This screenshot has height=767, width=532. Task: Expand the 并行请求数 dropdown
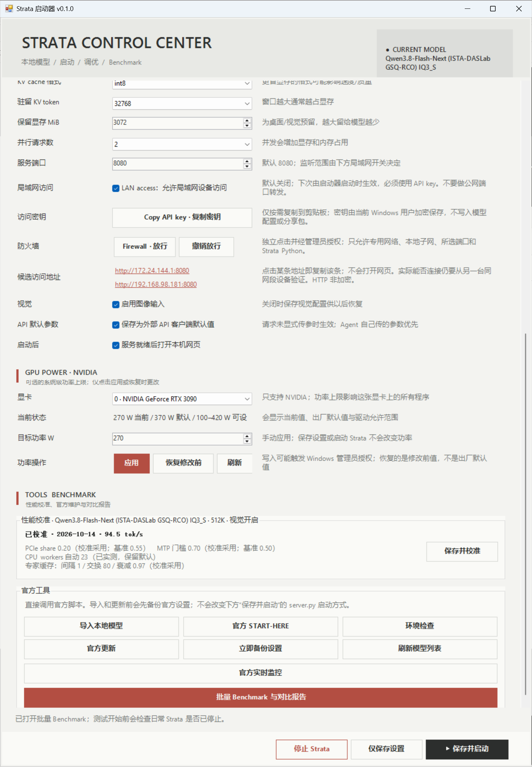tap(182, 144)
